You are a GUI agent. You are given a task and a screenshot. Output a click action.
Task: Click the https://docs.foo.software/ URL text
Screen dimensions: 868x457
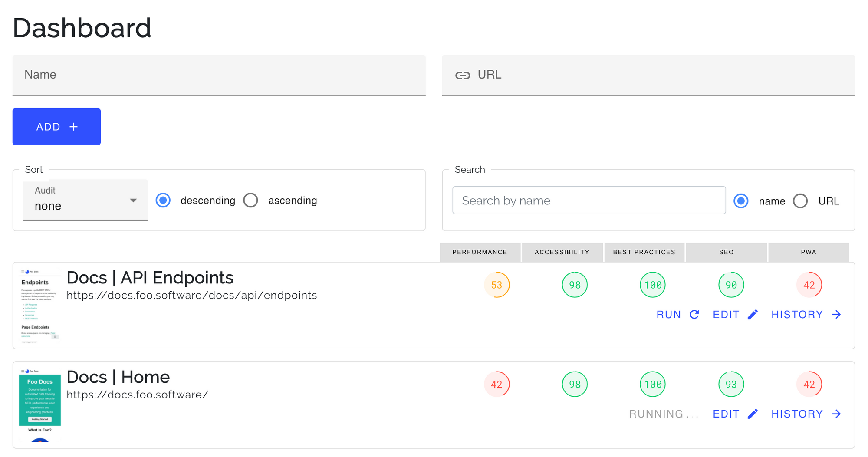(x=138, y=395)
